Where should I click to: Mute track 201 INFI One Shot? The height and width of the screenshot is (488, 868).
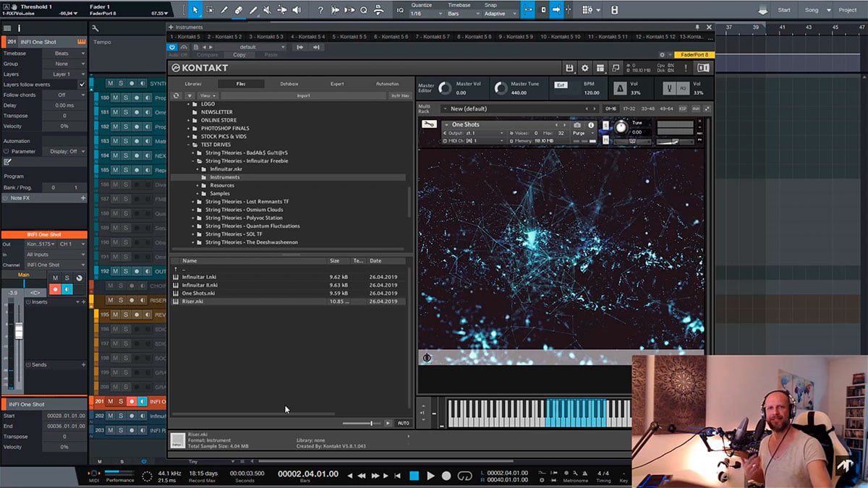coord(111,401)
